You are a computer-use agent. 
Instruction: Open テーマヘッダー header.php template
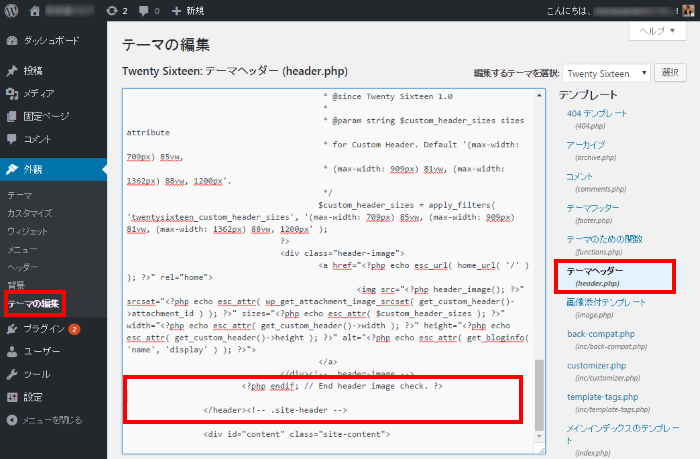pyautogui.click(x=595, y=271)
